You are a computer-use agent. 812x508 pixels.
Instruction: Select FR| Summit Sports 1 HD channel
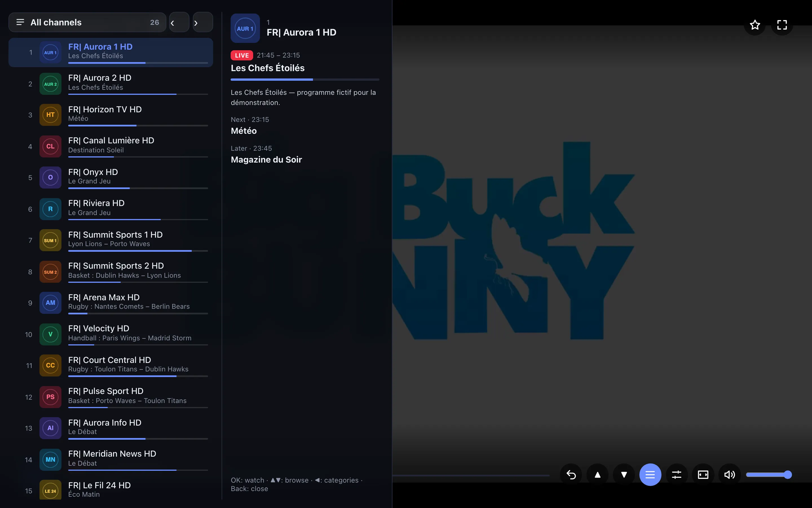coord(111,240)
